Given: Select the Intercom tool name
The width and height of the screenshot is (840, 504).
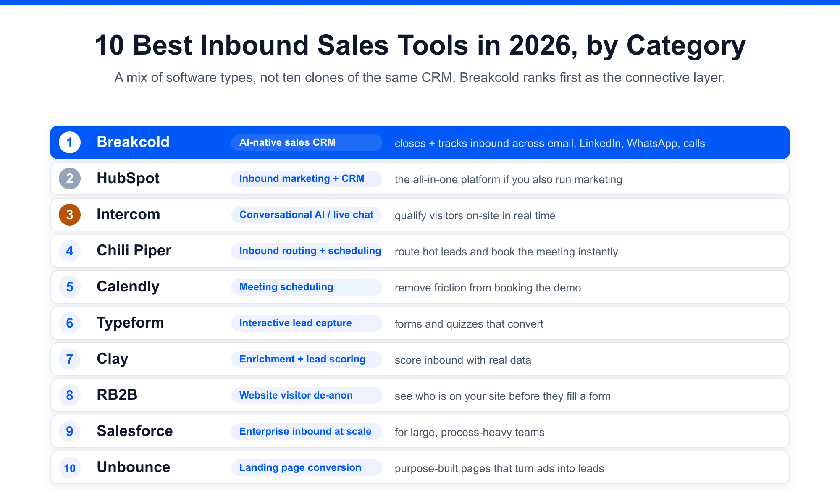Looking at the screenshot, I should (x=129, y=214).
